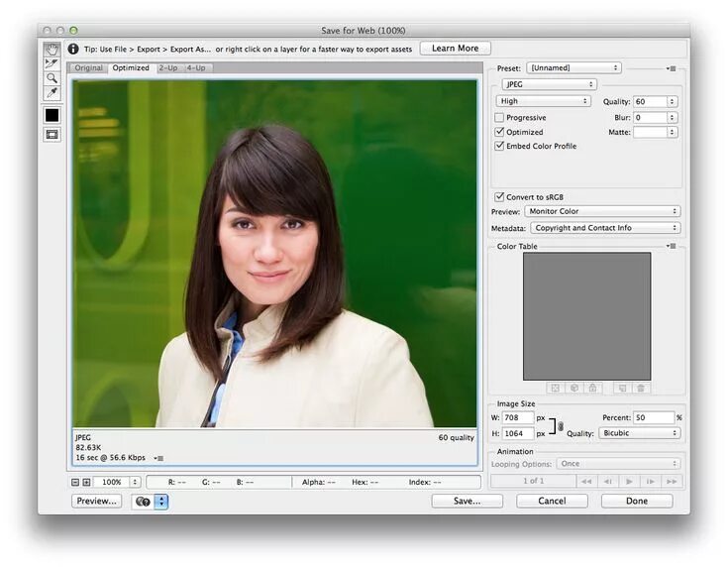The image size is (728, 567).
Task: Switch to the 4-Up tab
Action: pos(196,67)
